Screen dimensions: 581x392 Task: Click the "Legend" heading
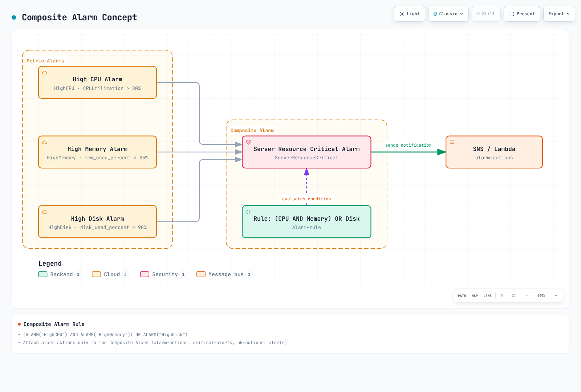tap(50, 264)
